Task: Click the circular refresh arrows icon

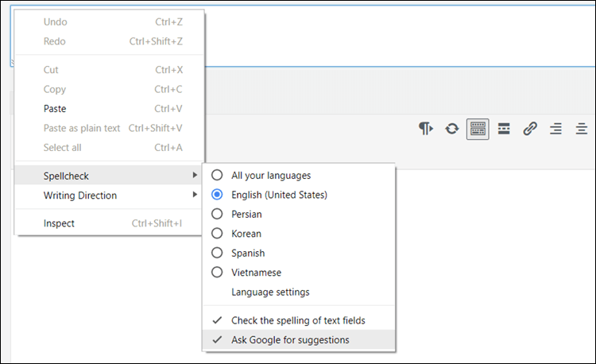Action: point(451,129)
